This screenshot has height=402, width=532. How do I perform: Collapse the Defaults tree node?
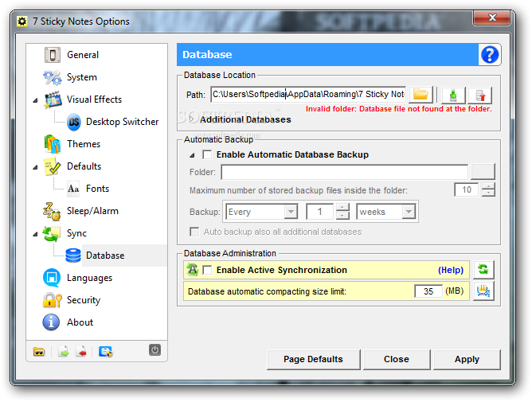[35, 167]
